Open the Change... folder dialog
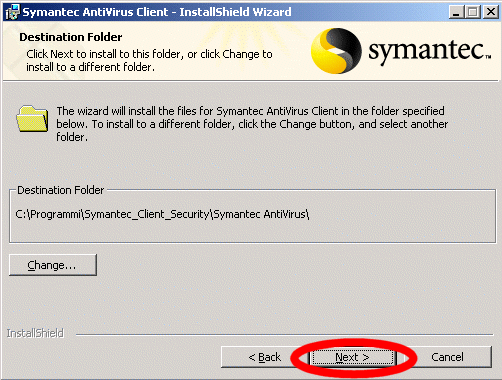 click(53, 265)
